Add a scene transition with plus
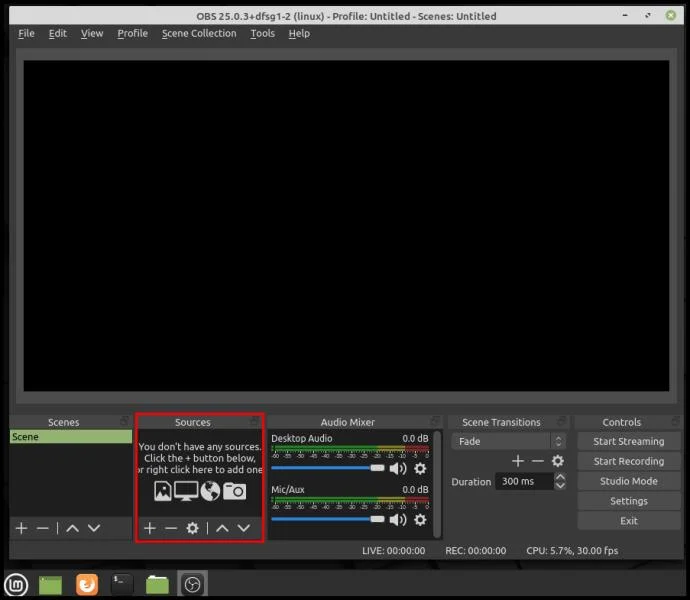Screen dimensions: 690x600 tap(518, 461)
